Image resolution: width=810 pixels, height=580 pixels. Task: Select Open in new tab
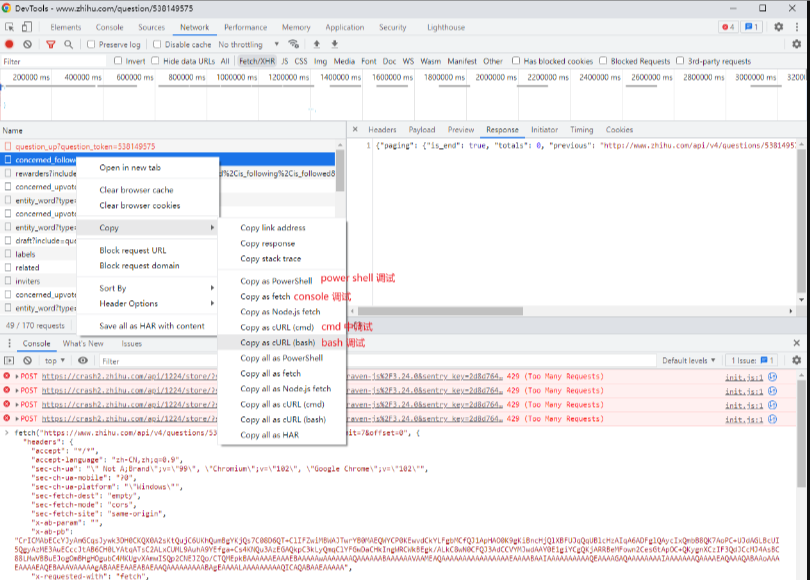click(147, 167)
